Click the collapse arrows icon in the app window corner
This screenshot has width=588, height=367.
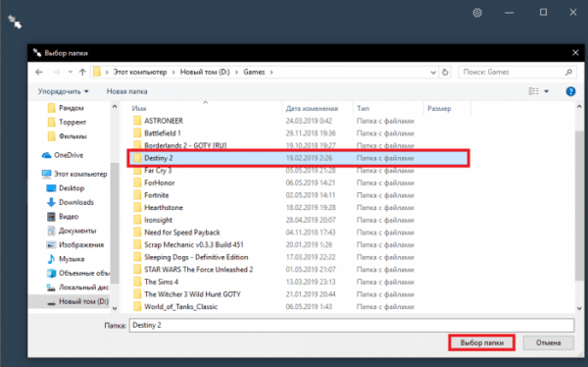[15, 22]
